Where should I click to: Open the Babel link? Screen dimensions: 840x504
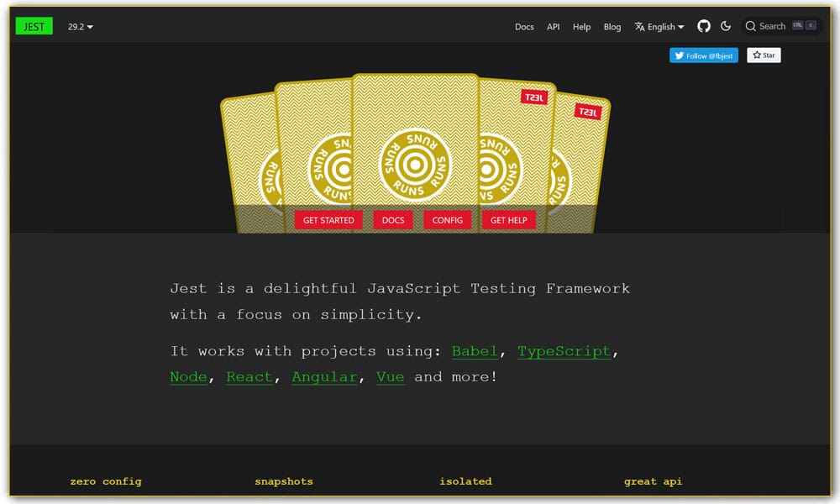click(x=475, y=351)
